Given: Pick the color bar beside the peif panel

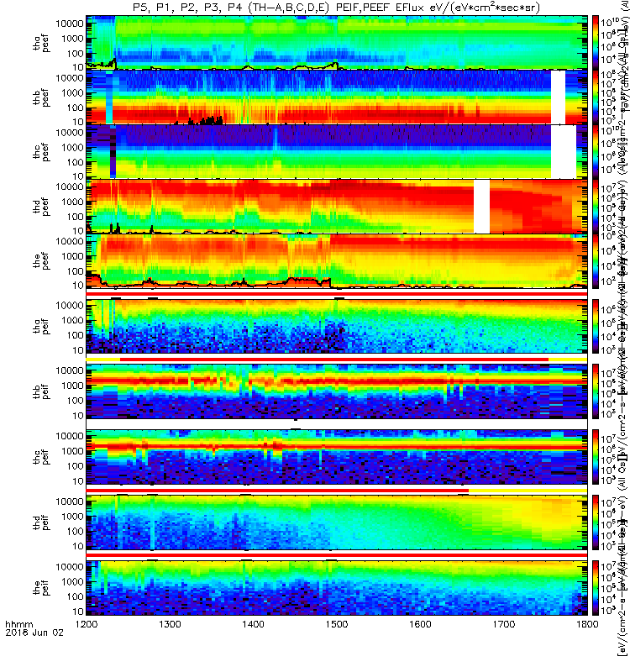Looking at the screenshot, I should coord(596,587).
